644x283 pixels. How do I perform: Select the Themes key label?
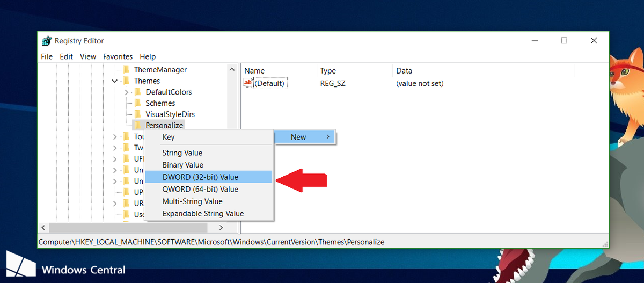pyautogui.click(x=147, y=81)
